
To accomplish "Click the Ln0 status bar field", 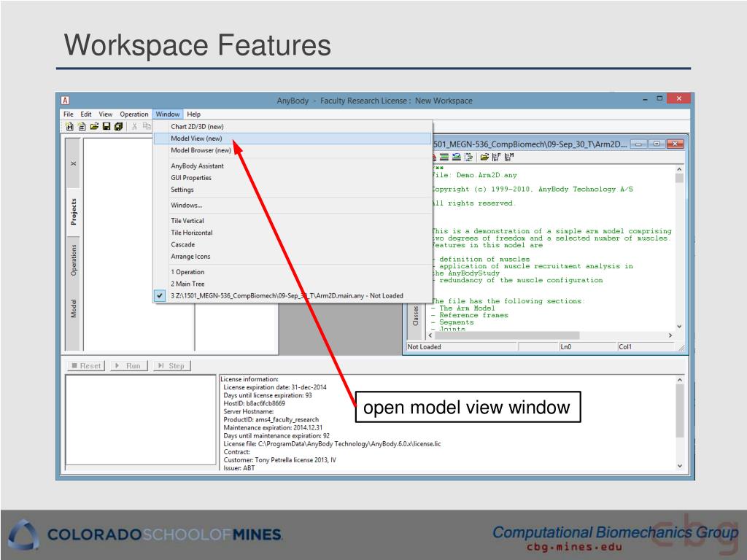I will pyautogui.click(x=587, y=347).
